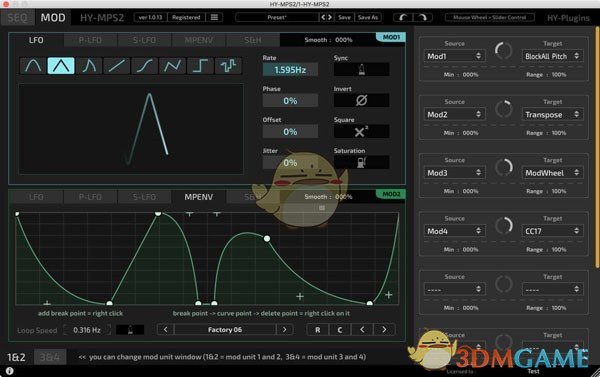Click the amount knob for Mod4 row
This screenshot has width=600, height=377.
pos(504,226)
